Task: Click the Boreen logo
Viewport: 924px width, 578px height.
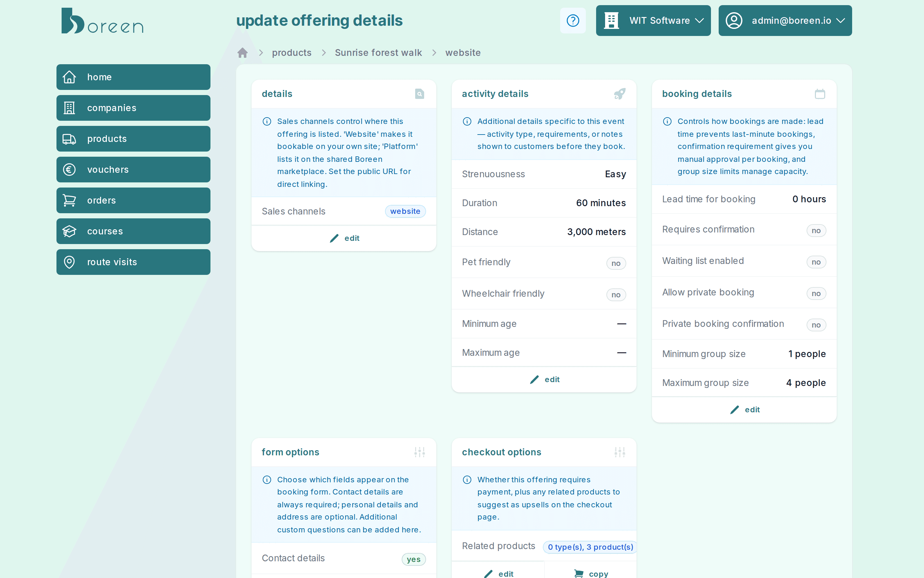Action: [102, 21]
